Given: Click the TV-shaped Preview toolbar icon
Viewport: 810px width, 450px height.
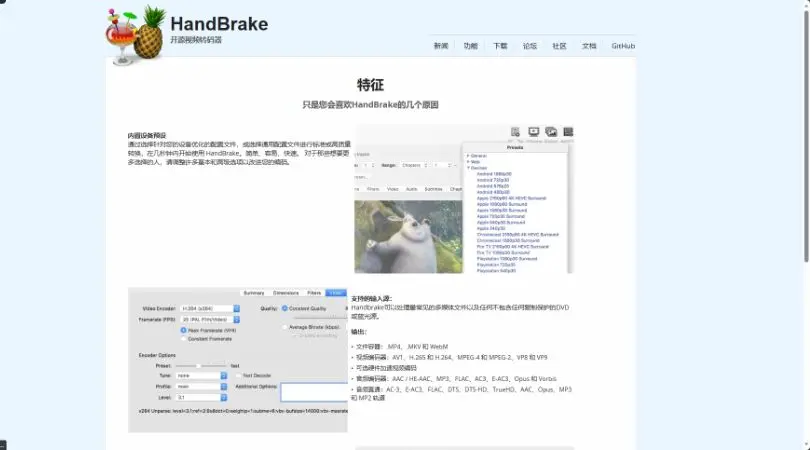Looking at the screenshot, I should coord(534,132).
